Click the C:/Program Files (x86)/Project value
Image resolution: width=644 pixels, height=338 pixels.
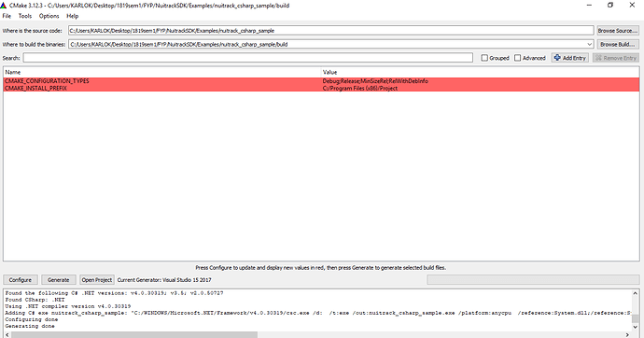[359, 88]
